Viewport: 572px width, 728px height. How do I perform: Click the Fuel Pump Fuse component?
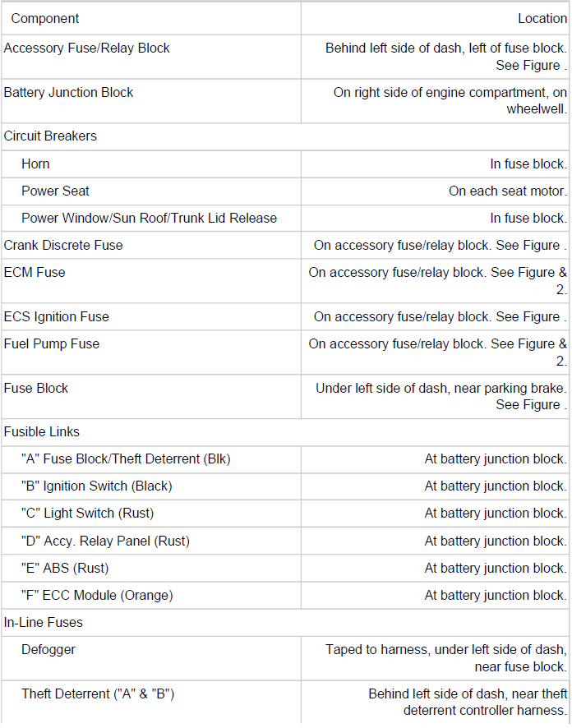point(51,344)
